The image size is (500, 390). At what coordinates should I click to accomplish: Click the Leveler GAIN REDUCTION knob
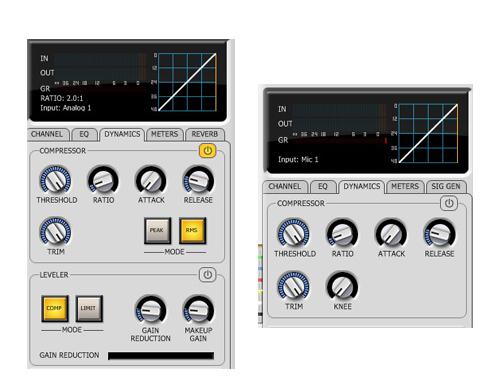[150, 310]
